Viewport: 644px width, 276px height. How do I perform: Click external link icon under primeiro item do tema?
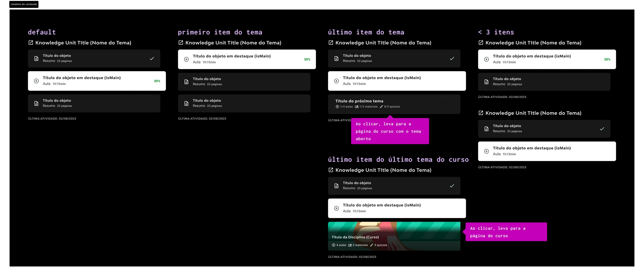[x=181, y=43]
